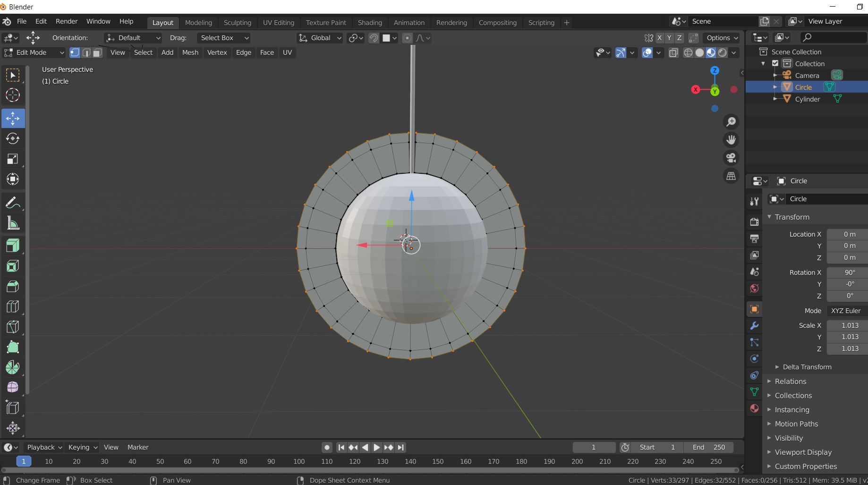The height and width of the screenshot is (485, 868).
Task: Open the Keying popover in timeline
Action: [x=82, y=447]
